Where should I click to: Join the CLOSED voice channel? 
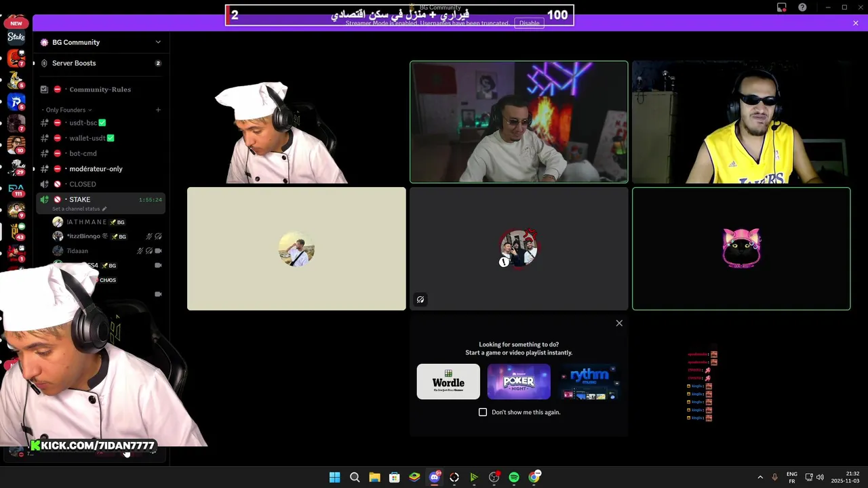[100, 184]
